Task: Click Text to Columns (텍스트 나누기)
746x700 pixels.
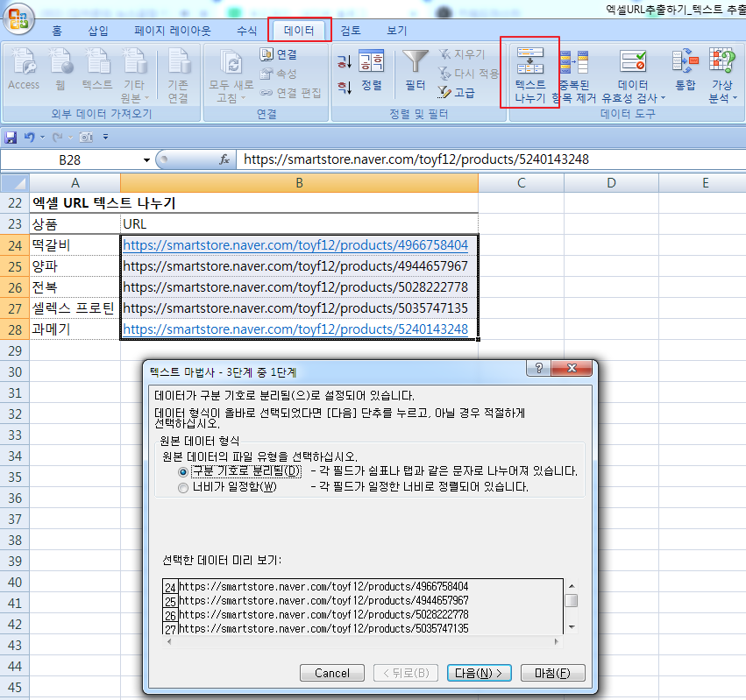Action: click(x=530, y=74)
